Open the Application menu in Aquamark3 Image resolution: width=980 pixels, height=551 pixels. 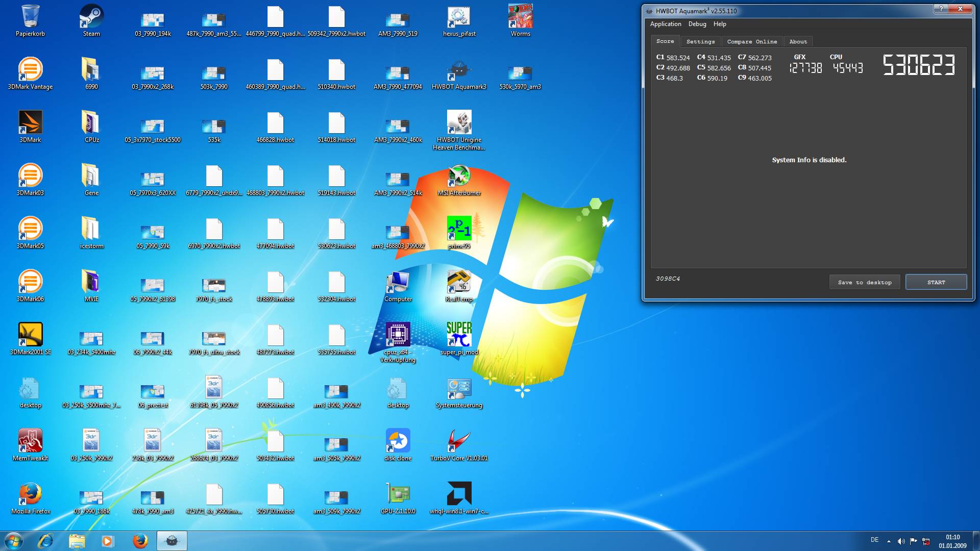[x=666, y=24]
